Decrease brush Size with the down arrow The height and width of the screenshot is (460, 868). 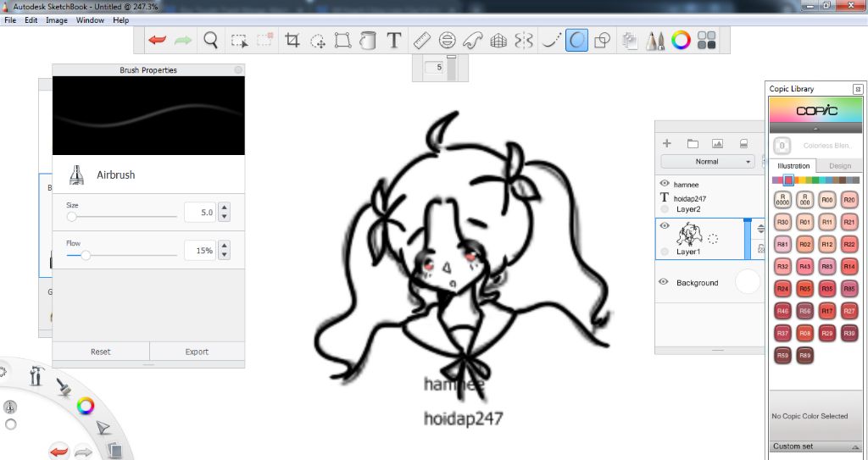224,217
